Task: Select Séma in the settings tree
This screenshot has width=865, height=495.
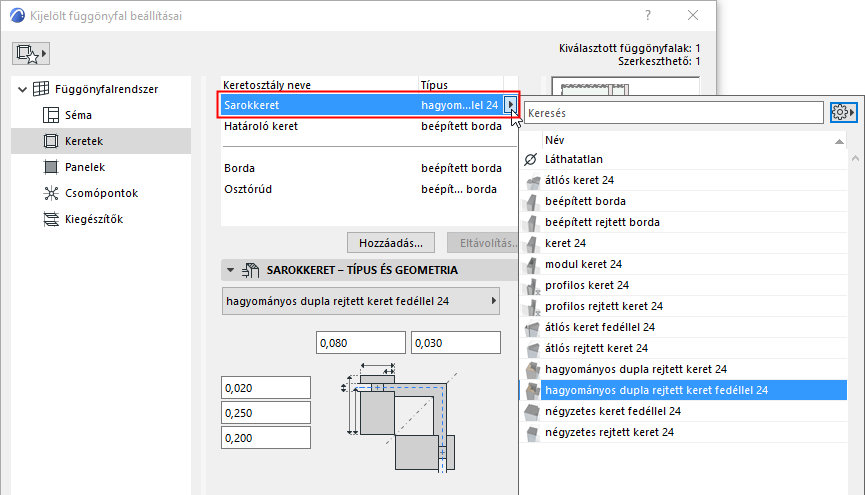Action: (78, 115)
